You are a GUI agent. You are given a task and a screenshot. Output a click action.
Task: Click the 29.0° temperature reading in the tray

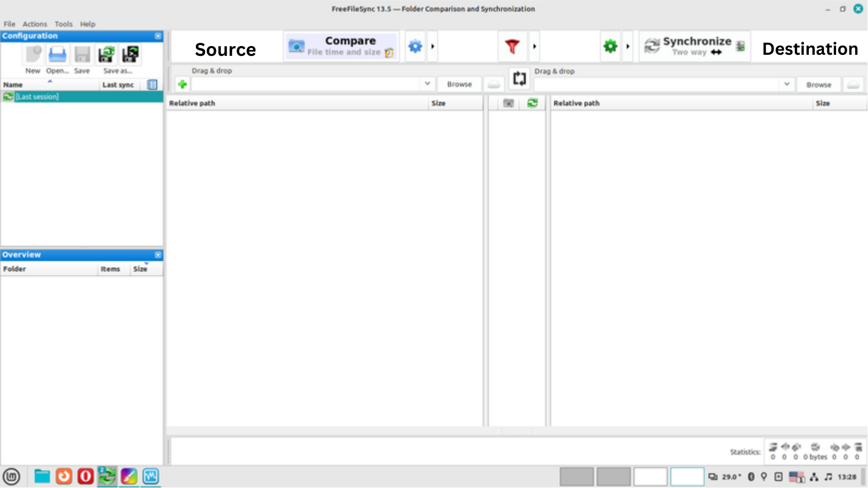pyautogui.click(x=731, y=477)
